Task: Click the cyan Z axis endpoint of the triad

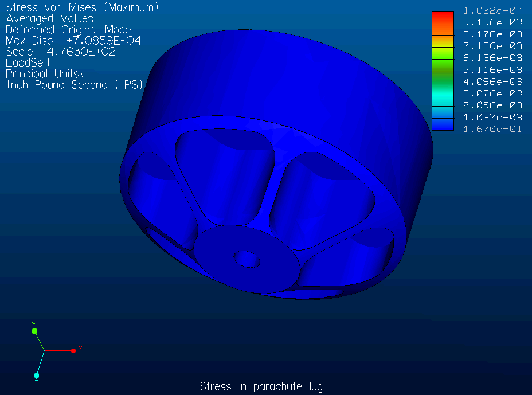Action: [x=36, y=376]
